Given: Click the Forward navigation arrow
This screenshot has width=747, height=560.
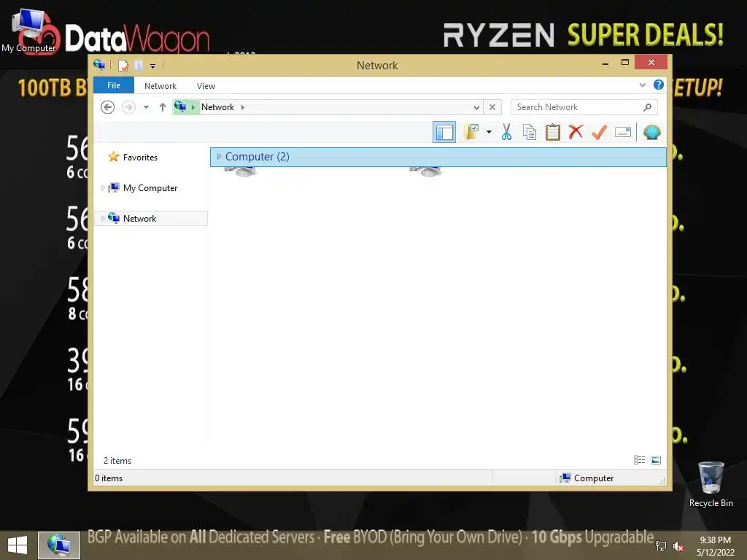Looking at the screenshot, I should tap(128, 107).
